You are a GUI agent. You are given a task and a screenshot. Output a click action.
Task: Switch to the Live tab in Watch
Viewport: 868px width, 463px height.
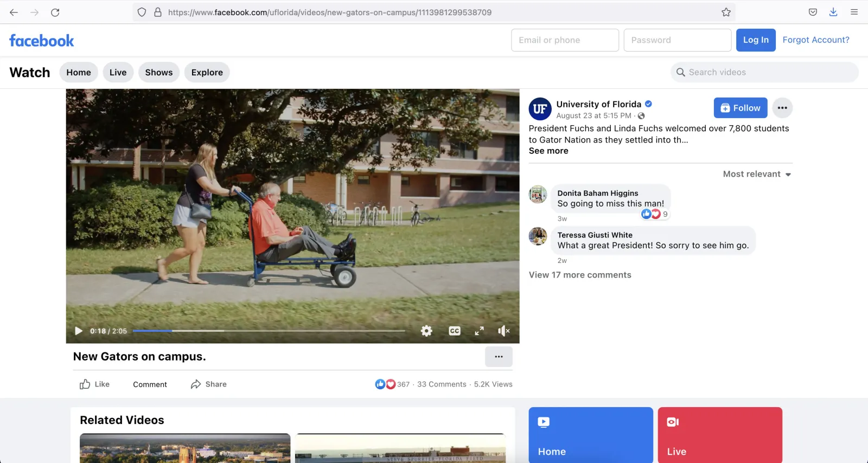point(118,72)
